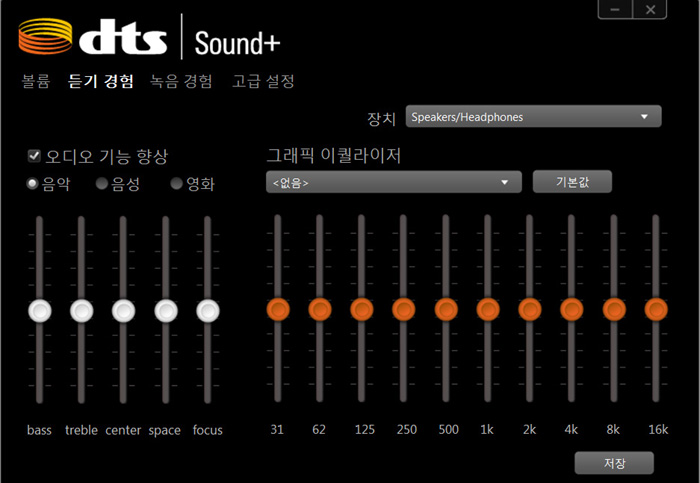Screen dimensions: 700x483
Task: Switch to the 볼륨 tab
Action: coord(36,81)
